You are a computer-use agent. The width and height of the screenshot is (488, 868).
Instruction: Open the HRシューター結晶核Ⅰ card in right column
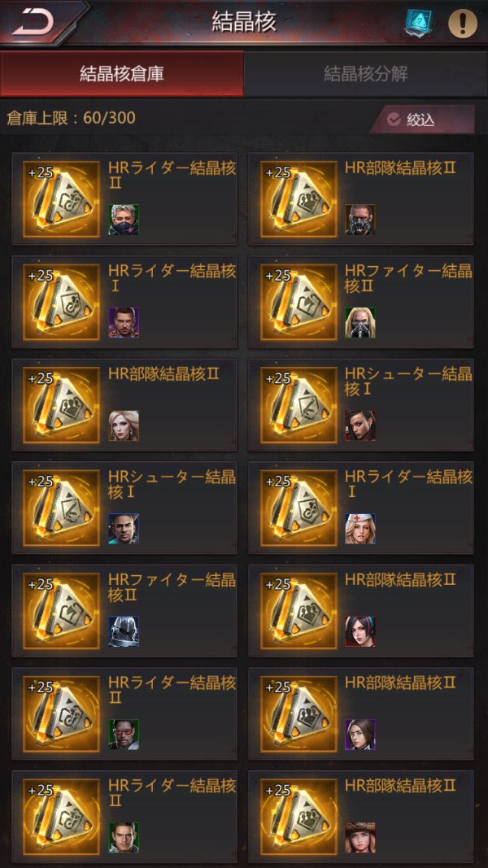coord(361,404)
